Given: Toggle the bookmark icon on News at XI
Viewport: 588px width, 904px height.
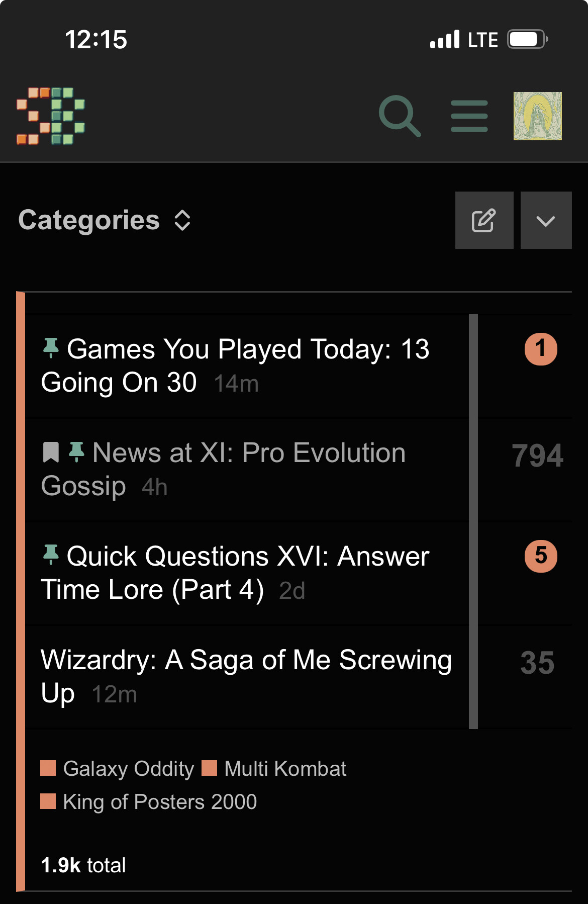Looking at the screenshot, I should click(51, 452).
